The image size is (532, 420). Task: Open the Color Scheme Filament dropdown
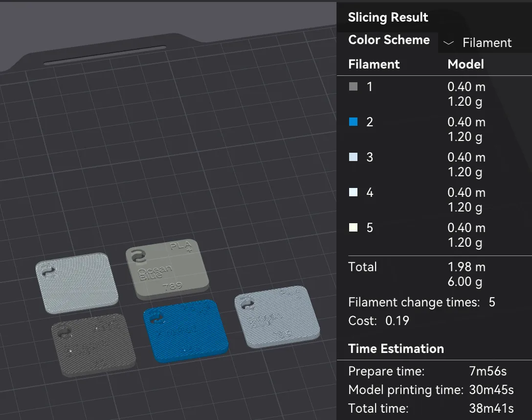coord(485,43)
